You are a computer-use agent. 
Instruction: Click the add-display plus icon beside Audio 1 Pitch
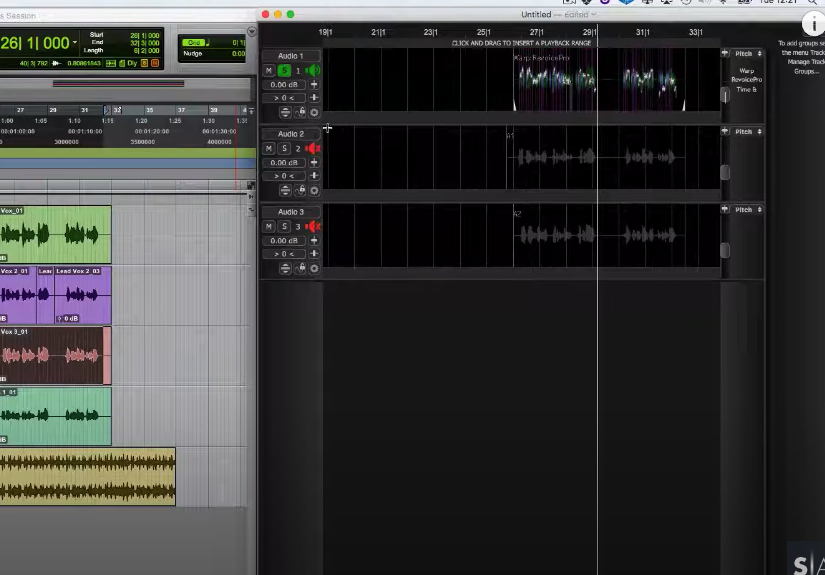point(725,53)
